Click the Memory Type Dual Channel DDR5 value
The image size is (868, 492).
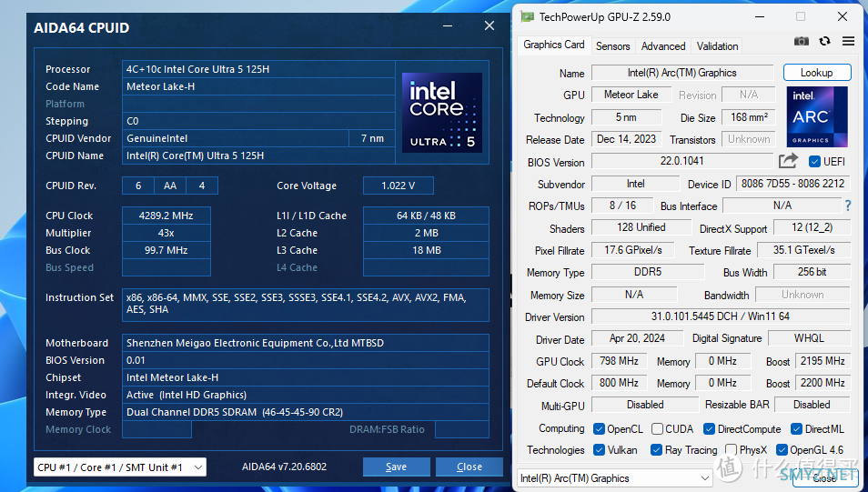pyautogui.click(x=306, y=412)
